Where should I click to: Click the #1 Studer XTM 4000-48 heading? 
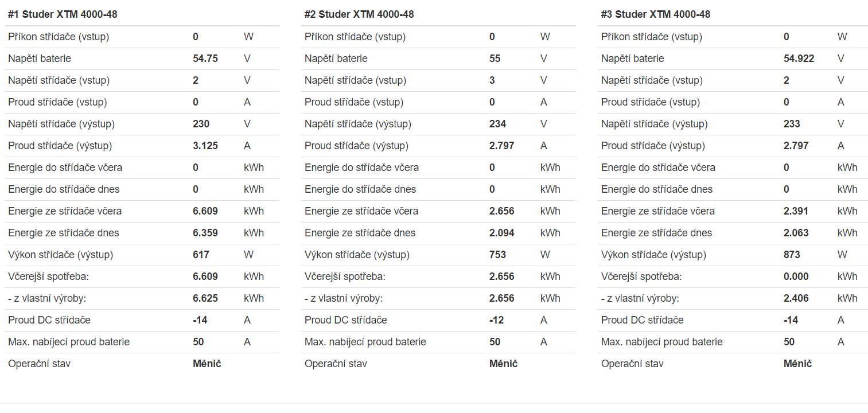tap(63, 14)
